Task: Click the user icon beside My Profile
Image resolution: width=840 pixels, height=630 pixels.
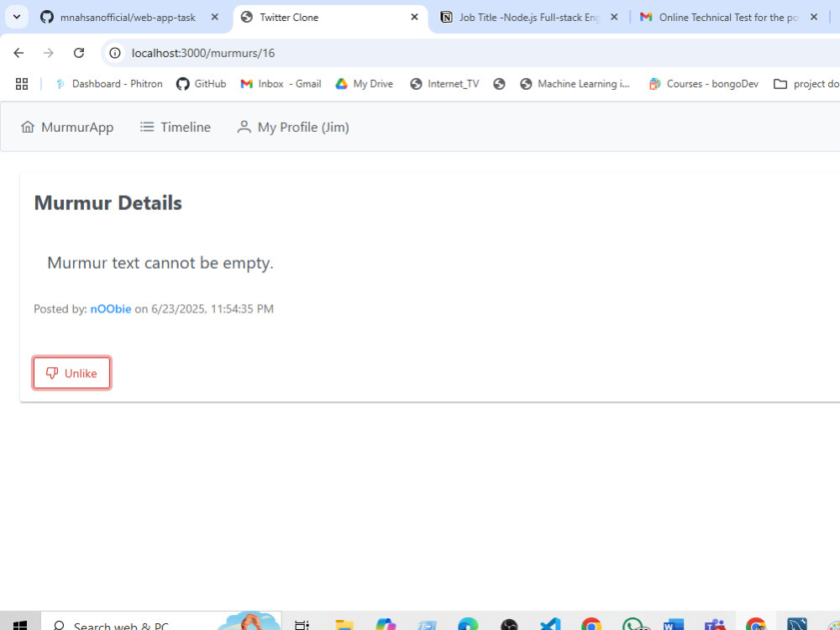Action: [244, 127]
